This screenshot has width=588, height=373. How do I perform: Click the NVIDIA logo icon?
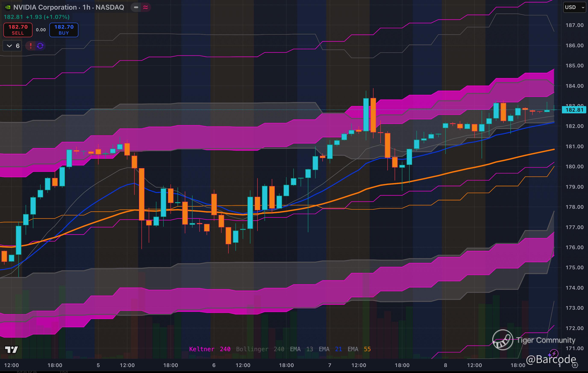[7, 7]
